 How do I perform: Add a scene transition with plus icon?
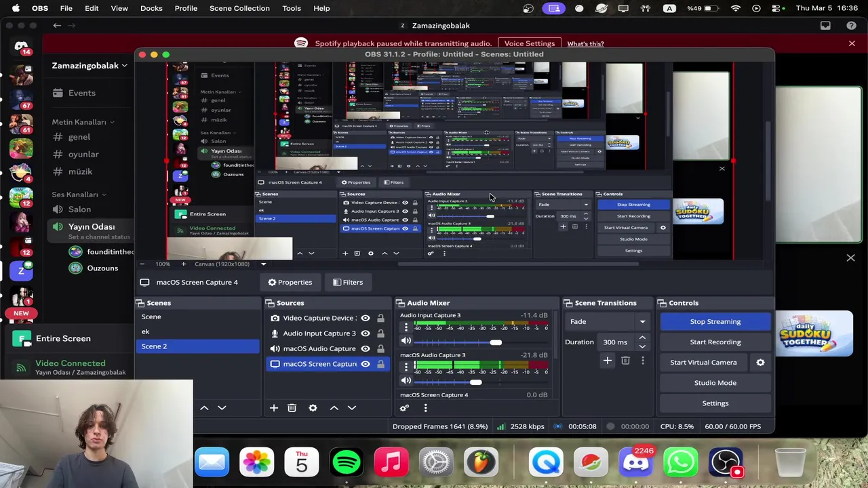click(x=608, y=361)
